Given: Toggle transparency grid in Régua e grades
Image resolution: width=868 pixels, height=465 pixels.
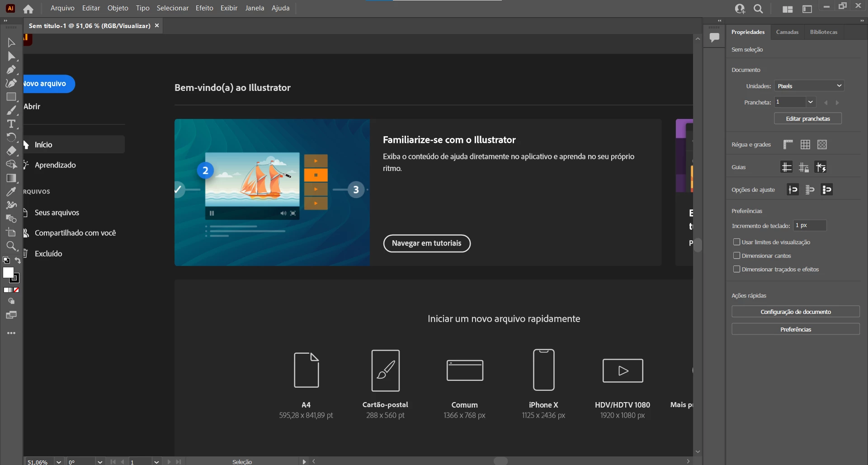Looking at the screenshot, I should click(822, 145).
